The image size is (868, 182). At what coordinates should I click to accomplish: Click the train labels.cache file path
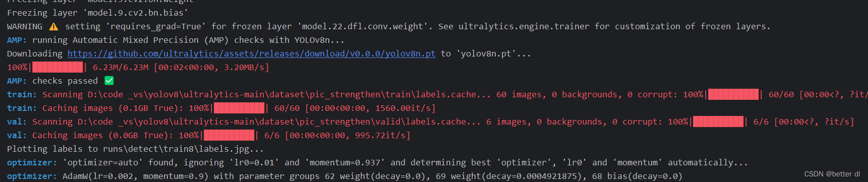coord(281,94)
